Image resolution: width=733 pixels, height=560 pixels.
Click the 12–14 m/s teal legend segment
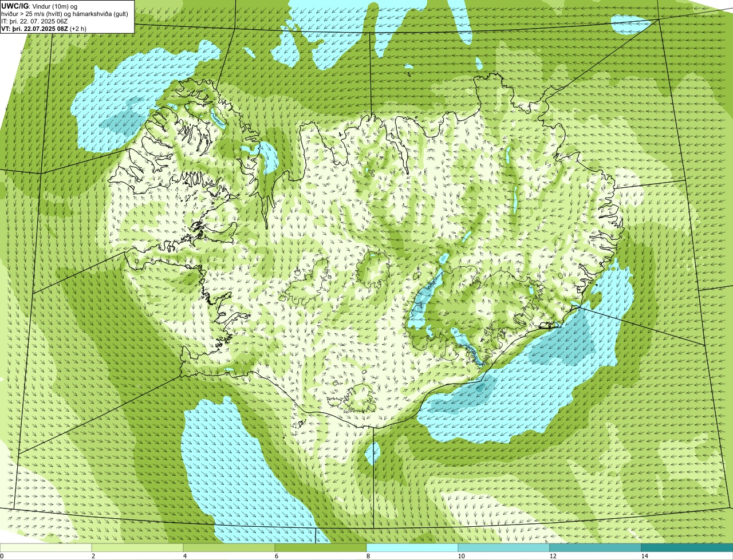[596, 547]
